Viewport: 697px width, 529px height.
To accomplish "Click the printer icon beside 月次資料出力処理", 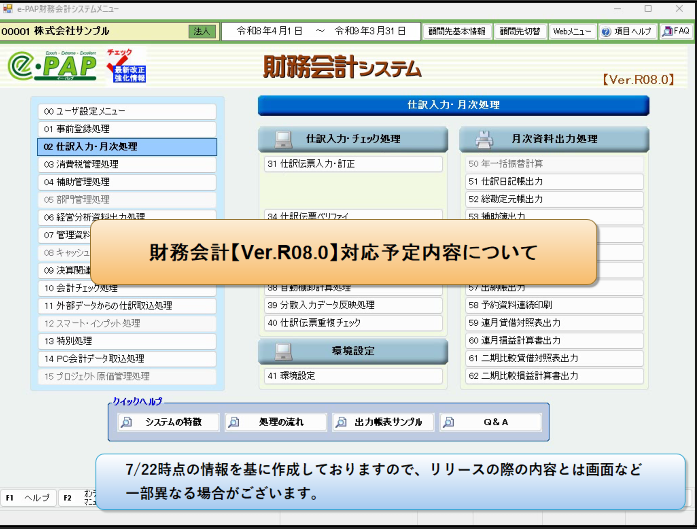I will pyautogui.click(x=484, y=139).
